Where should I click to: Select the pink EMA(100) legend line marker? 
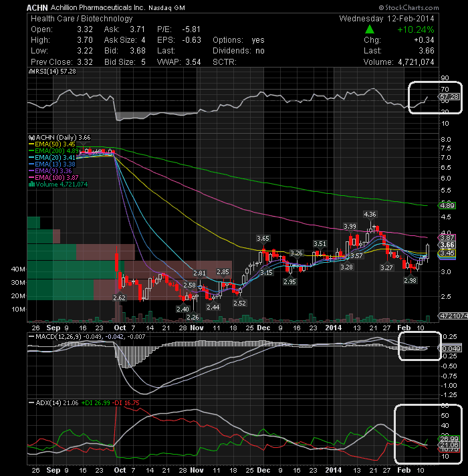[31, 178]
